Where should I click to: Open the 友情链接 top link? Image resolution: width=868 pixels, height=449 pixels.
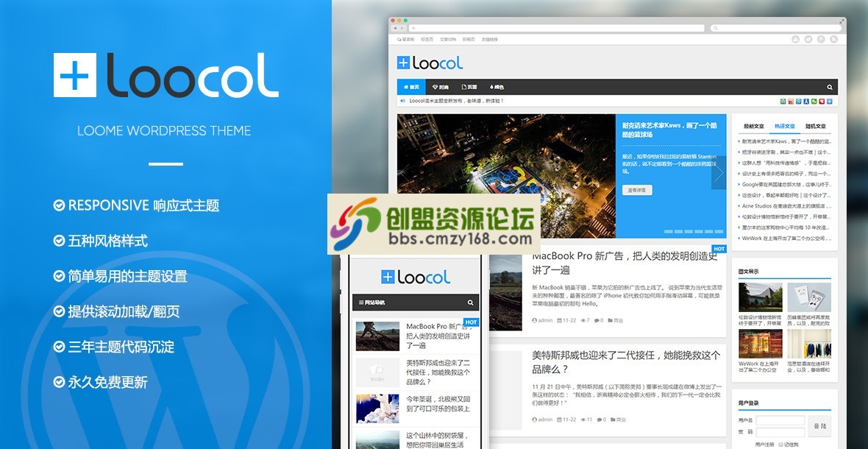click(x=489, y=39)
